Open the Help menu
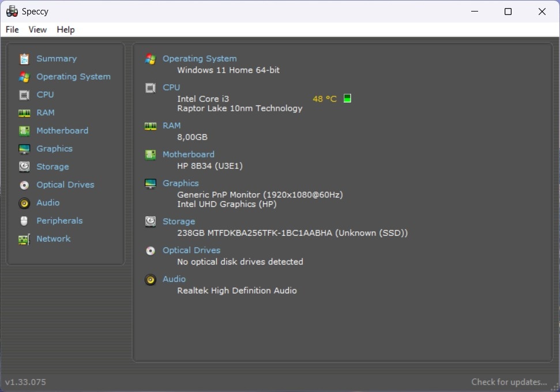This screenshot has height=392, width=560. (x=66, y=29)
